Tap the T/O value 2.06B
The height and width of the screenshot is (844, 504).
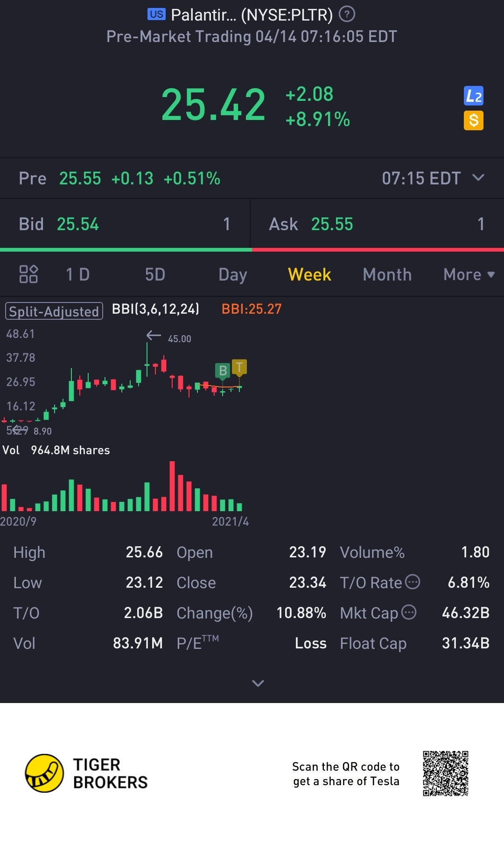pos(143,613)
